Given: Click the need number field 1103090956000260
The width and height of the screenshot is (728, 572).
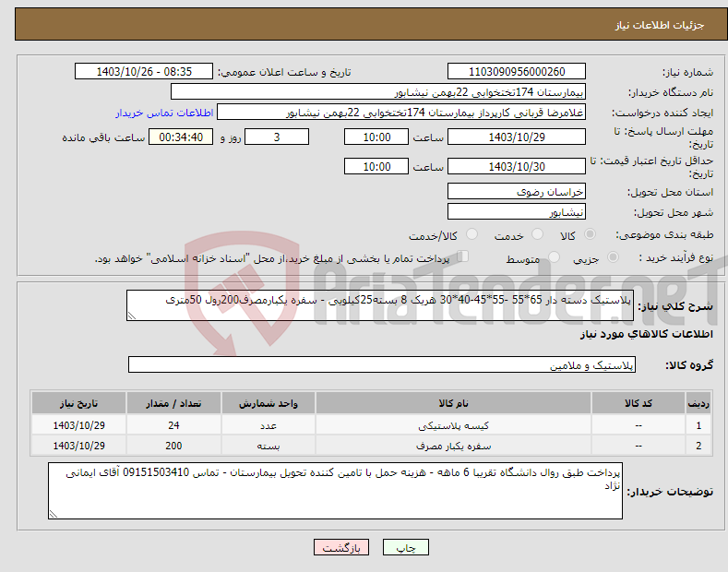Looking at the screenshot, I should tap(517, 72).
